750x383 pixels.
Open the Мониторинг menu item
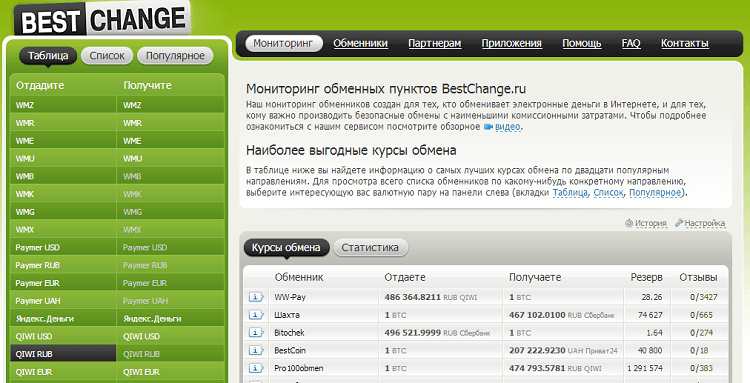click(284, 43)
